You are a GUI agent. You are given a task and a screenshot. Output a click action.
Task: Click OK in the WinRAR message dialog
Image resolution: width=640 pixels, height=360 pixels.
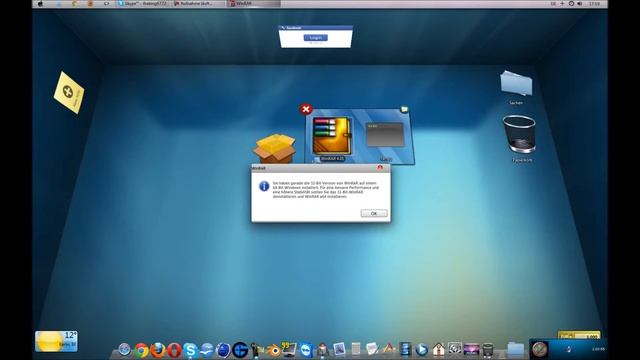pos(374,213)
